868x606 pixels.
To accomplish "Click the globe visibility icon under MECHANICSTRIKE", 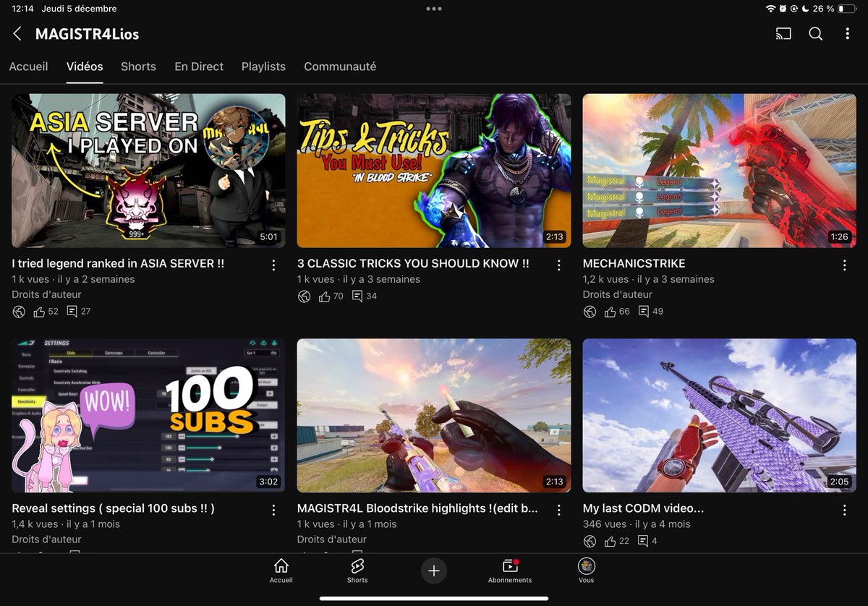I will (590, 312).
